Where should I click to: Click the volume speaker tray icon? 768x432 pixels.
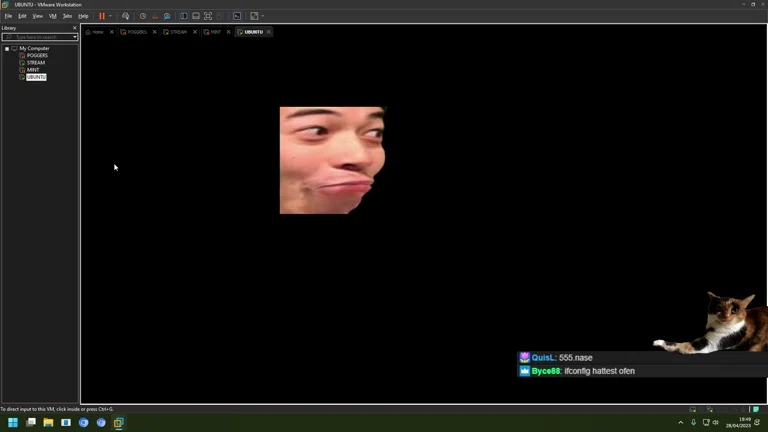tap(716, 422)
